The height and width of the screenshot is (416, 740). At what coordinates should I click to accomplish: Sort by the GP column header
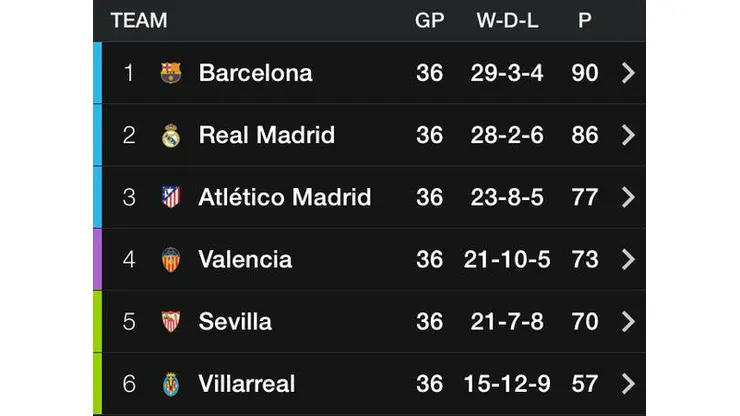click(429, 20)
